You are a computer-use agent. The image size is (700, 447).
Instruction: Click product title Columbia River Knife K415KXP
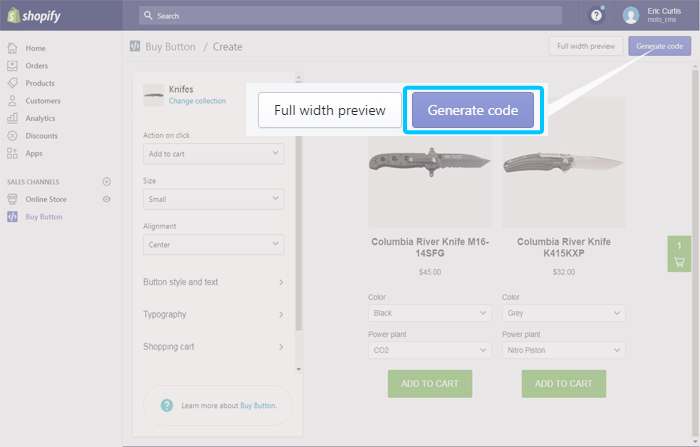(x=563, y=247)
